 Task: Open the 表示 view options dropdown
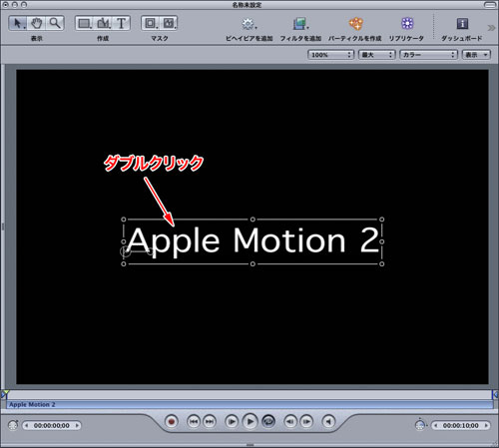[x=476, y=55]
